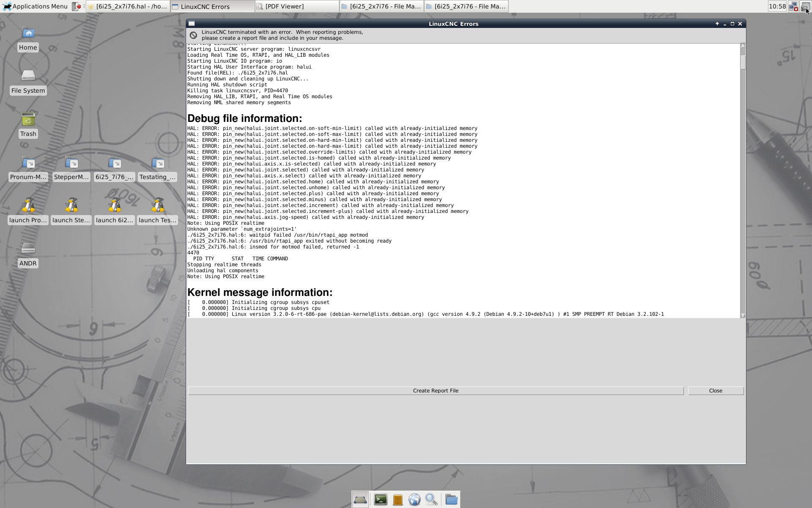Open the File System desktop icon
Viewport: 812px width, 508px height.
[x=28, y=76]
